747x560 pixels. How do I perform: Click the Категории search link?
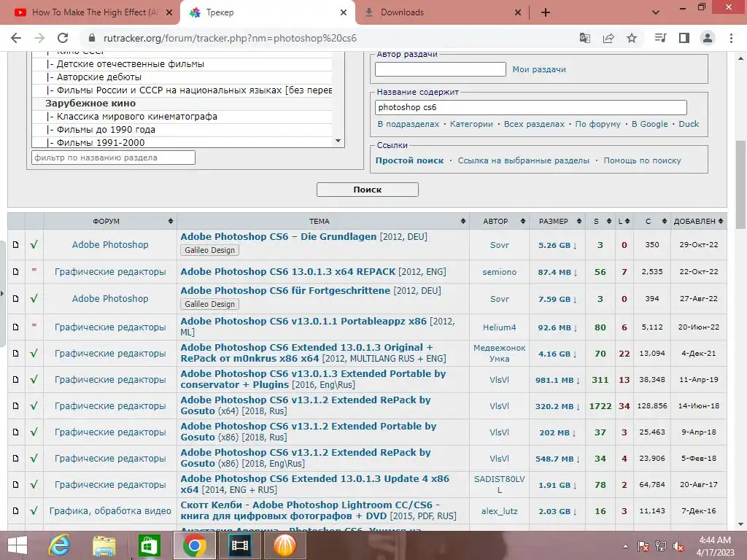pyautogui.click(x=471, y=124)
